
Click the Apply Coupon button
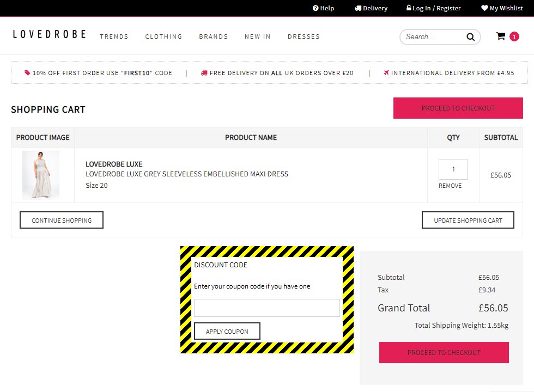point(227,331)
